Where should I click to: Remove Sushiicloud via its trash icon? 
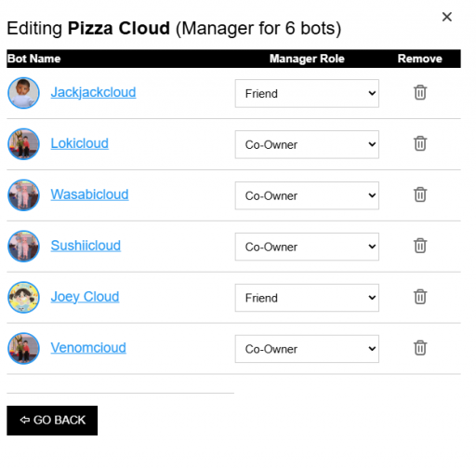(420, 246)
